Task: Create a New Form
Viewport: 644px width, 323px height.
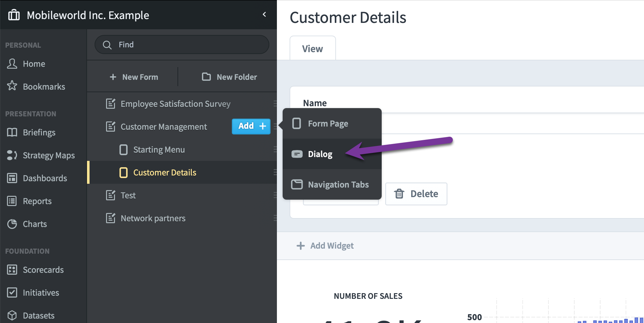Action: 134,77
